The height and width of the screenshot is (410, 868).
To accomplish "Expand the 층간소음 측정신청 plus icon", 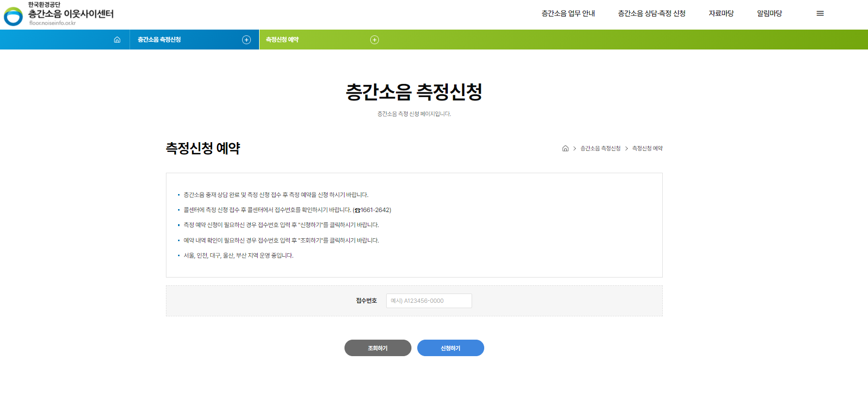I will (x=246, y=40).
